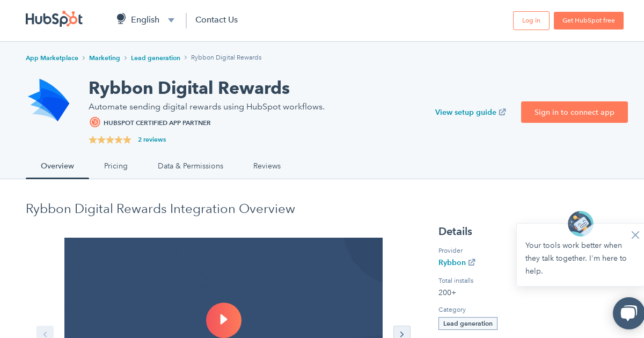Screen dimensions: 644x338
Task: Dismiss the chat tooltip with the X
Action: (x=635, y=235)
